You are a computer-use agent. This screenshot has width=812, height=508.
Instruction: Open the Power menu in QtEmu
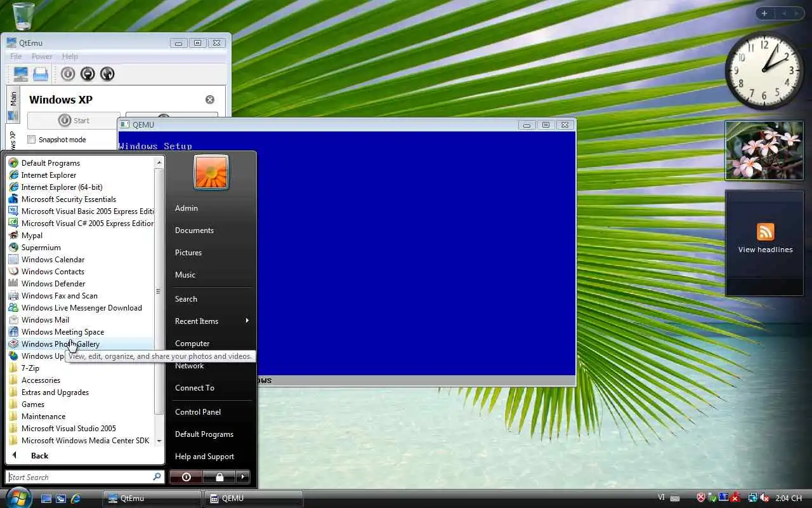coord(42,57)
